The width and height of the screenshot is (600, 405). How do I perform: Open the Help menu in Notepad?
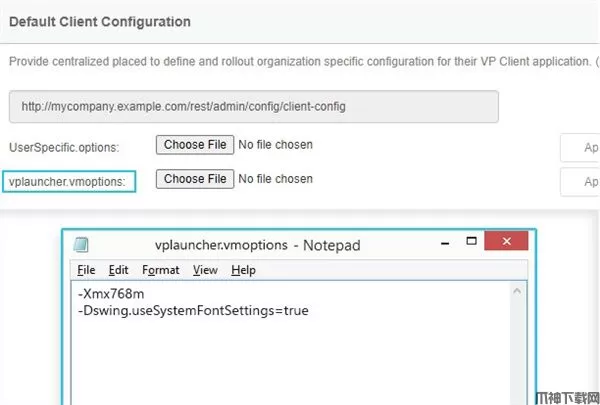[x=243, y=270]
